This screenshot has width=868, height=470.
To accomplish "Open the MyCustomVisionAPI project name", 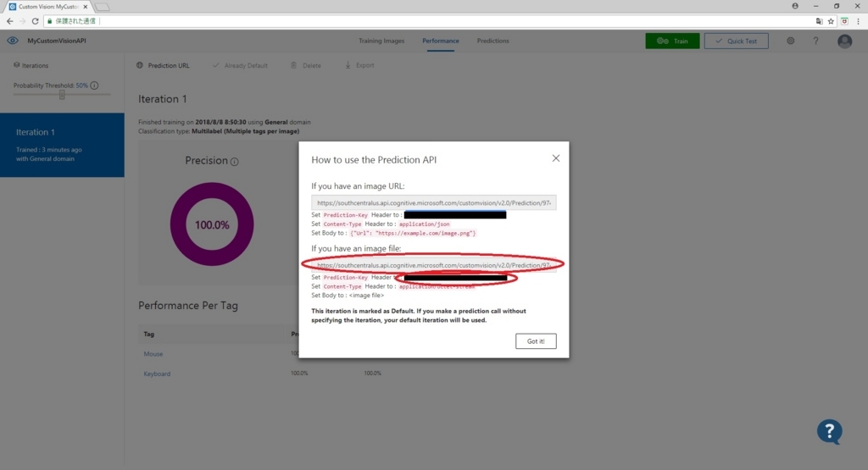I will click(x=57, y=41).
